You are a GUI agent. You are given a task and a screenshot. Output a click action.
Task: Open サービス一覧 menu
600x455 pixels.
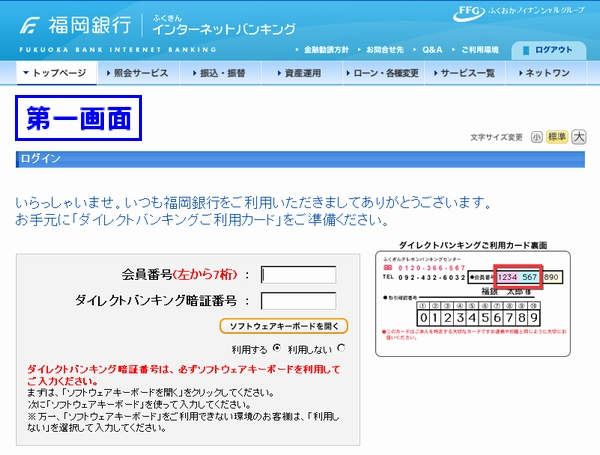pos(465,73)
